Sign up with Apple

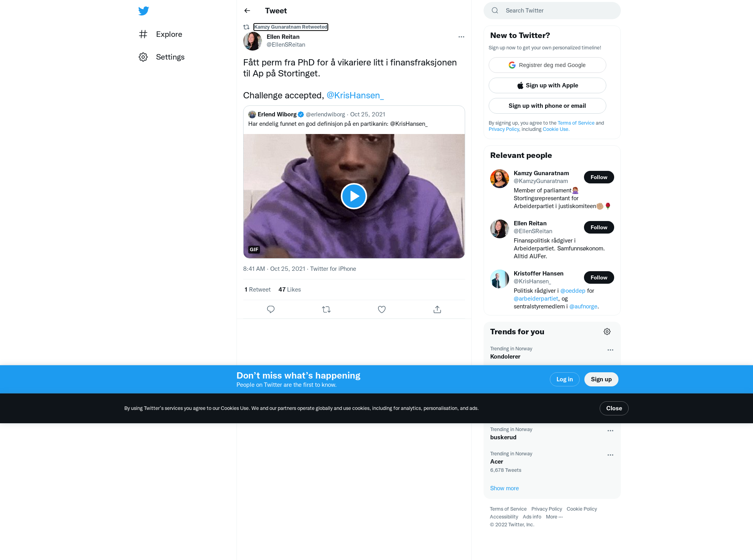point(547,85)
